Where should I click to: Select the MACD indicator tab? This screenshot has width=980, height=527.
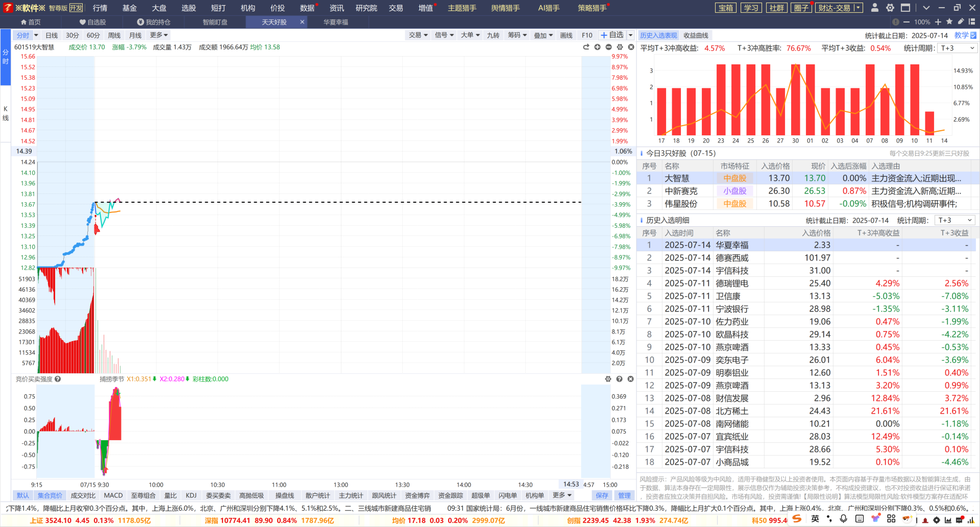(113, 495)
